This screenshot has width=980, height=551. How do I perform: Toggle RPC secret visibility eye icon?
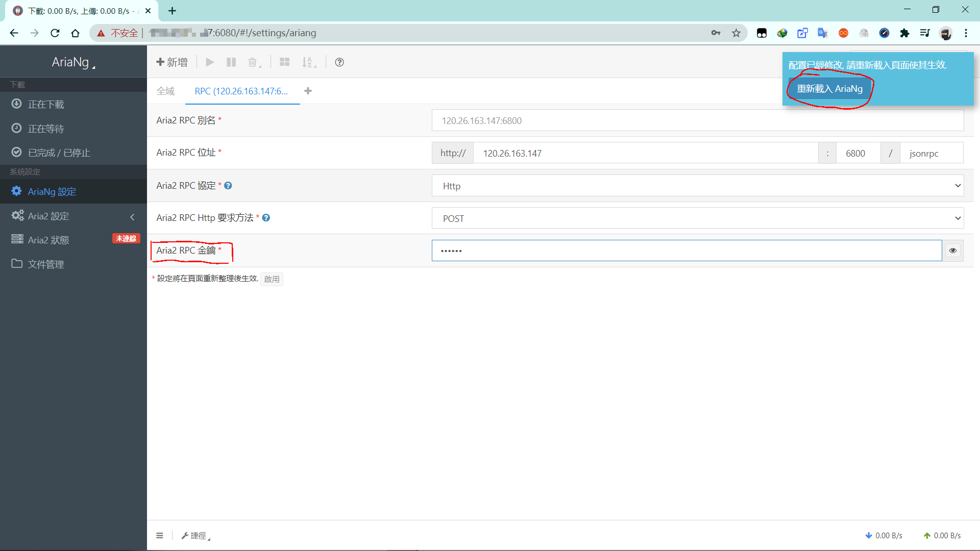(952, 251)
